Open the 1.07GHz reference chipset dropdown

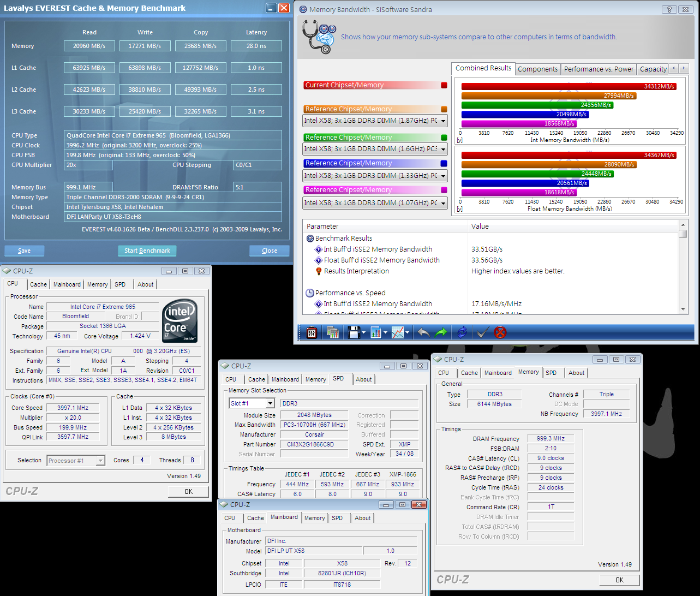click(443, 203)
